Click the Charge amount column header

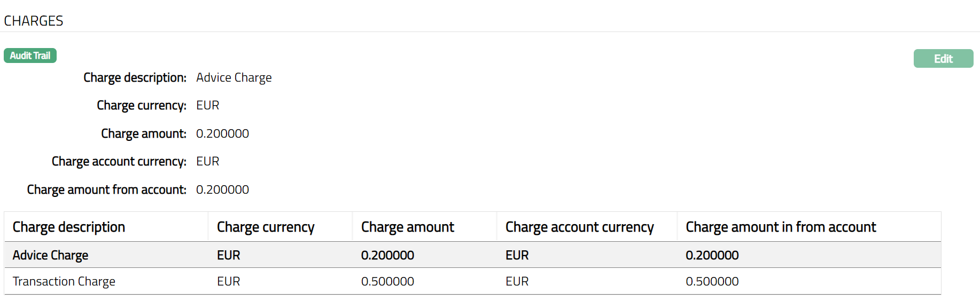click(407, 227)
